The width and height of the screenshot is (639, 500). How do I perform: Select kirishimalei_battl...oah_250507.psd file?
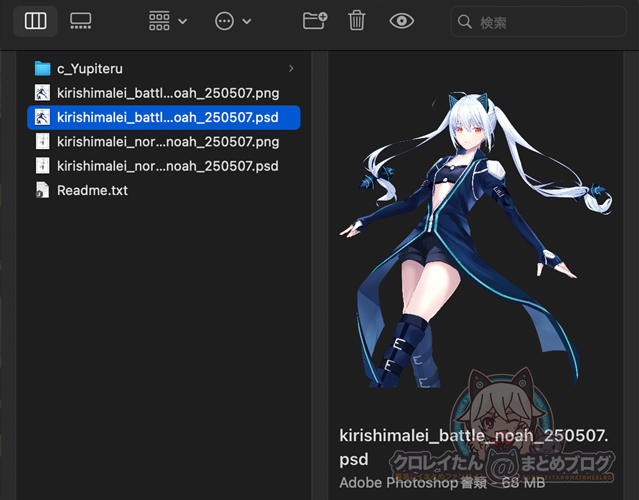pyautogui.click(x=164, y=117)
